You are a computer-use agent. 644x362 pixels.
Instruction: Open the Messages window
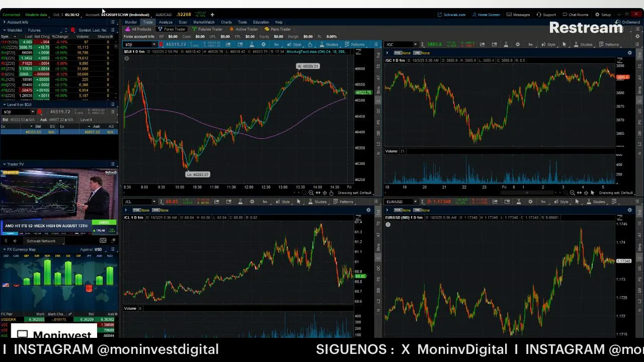[518, 15]
